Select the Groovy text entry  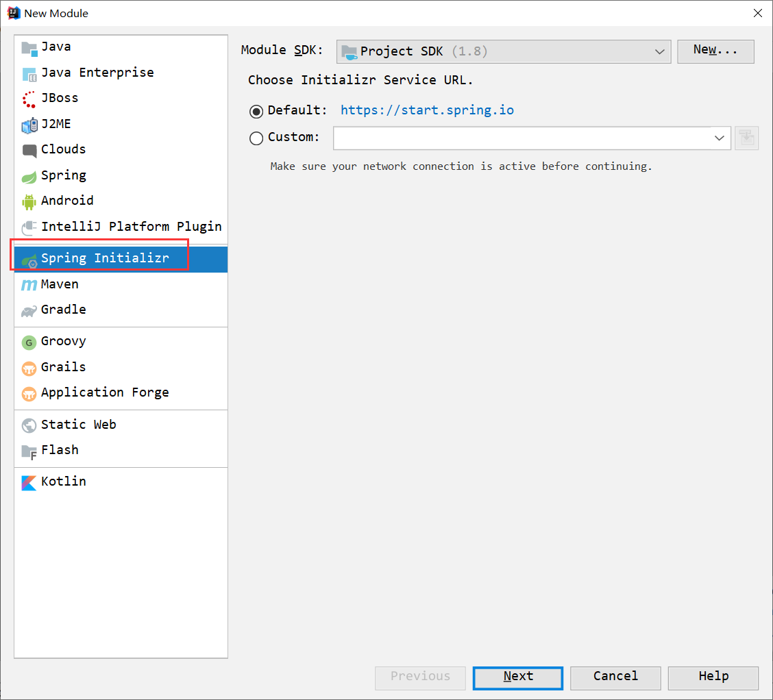click(64, 341)
